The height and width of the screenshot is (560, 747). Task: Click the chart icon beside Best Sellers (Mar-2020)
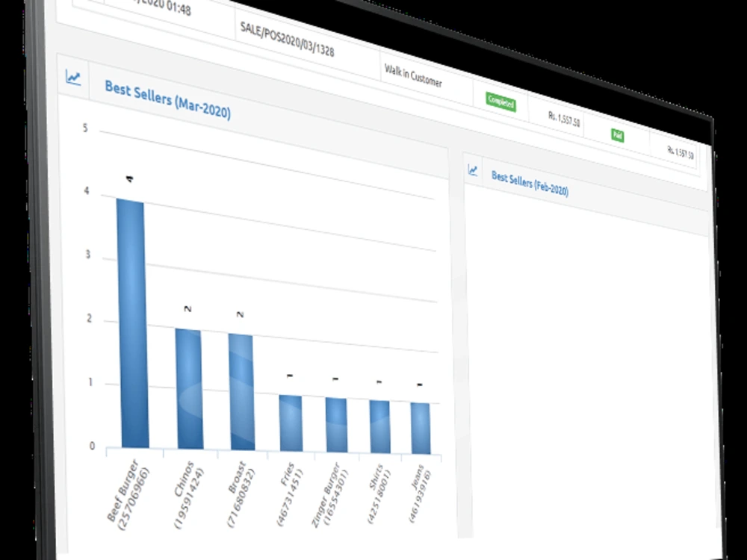pyautogui.click(x=73, y=77)
